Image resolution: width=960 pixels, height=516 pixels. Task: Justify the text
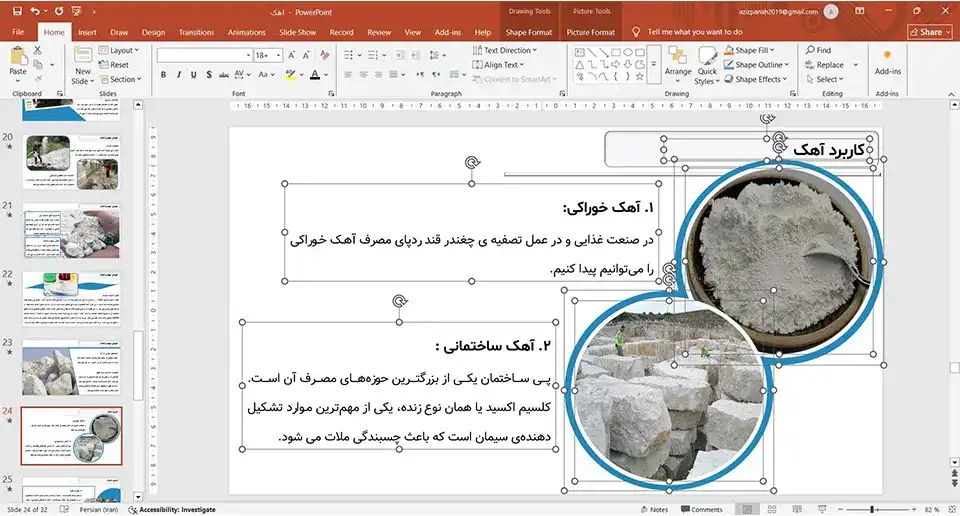point(394,75)
